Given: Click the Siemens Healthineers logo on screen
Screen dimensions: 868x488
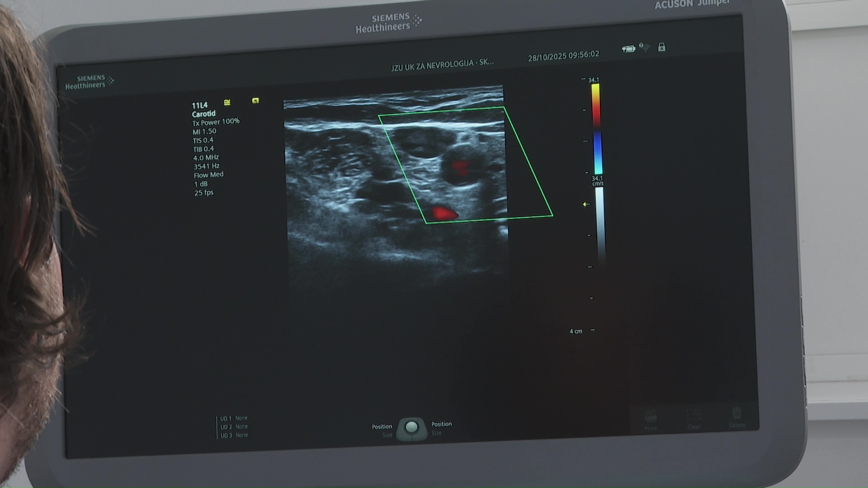Looking at the screenshot, I should [x=89, y=82].
